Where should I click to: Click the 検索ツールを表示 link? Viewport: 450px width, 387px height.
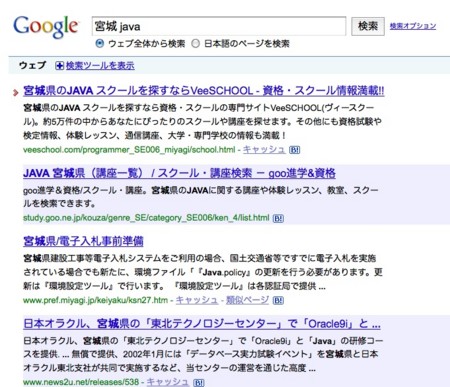[100, 66]
